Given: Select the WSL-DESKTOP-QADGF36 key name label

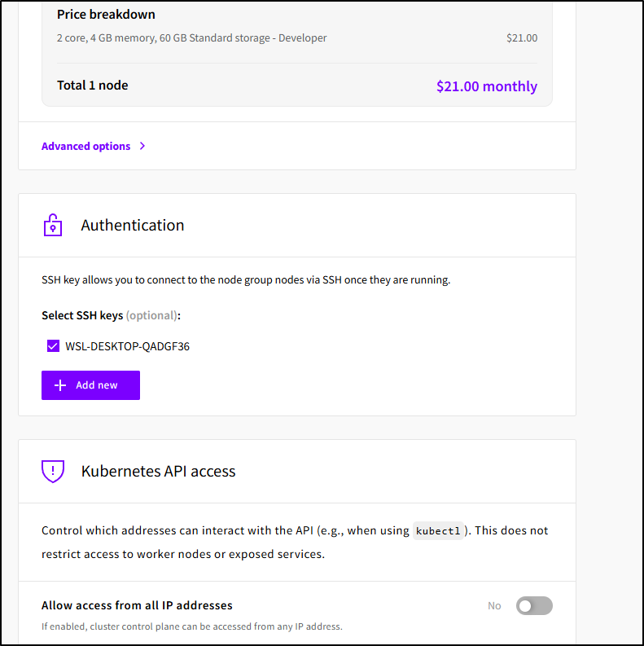Looking at the screenshot, I should click(x=127, y=346).
